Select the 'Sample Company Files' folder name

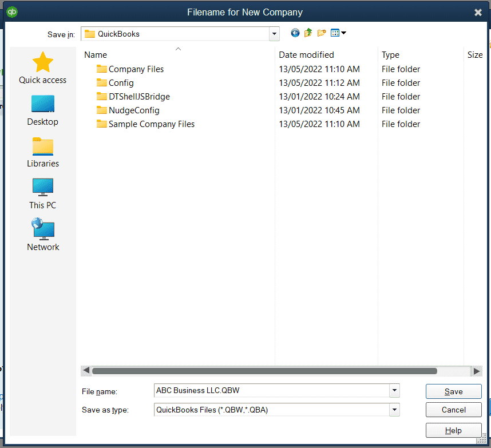(x=152, y=124)
